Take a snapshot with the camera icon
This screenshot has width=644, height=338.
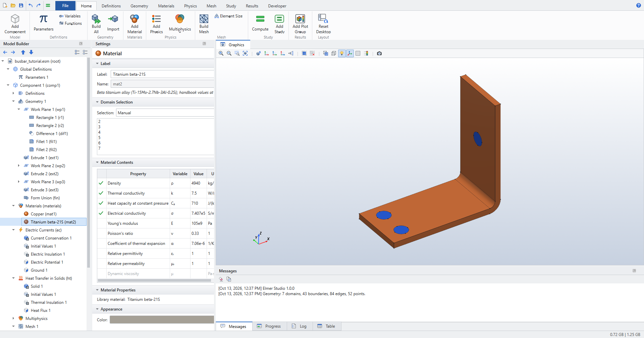click(x=379, y=53)
